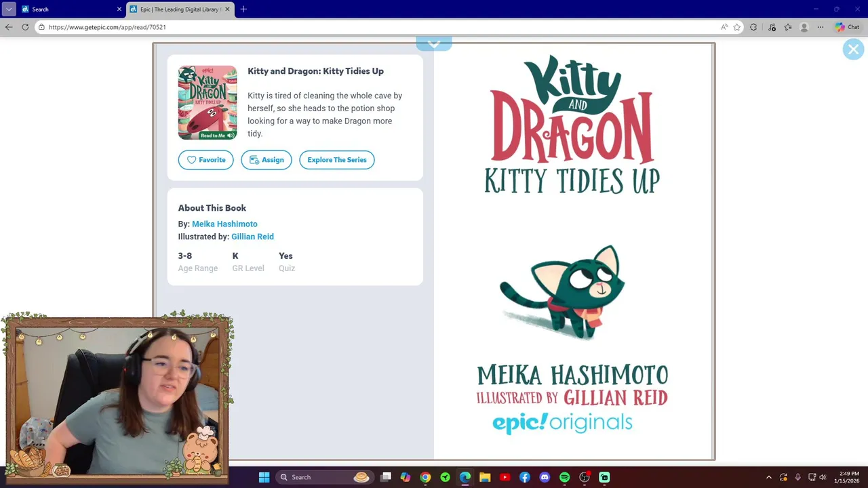The width and height of the screenshot is (868, 488).
Task: Open the tab actions dropdown at top left
Action: click(9, 9)
